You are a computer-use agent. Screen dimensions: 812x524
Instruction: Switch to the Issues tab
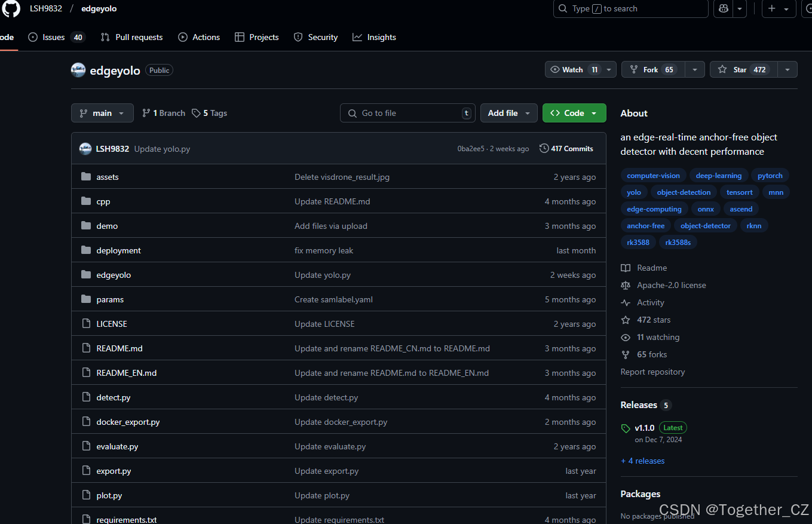[57, 37]
